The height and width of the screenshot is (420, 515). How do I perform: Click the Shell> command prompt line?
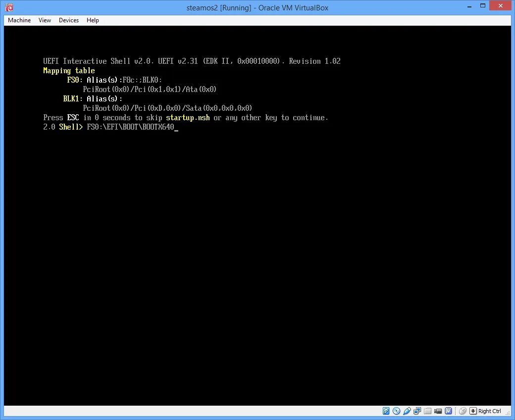click(x=110, y=127)
